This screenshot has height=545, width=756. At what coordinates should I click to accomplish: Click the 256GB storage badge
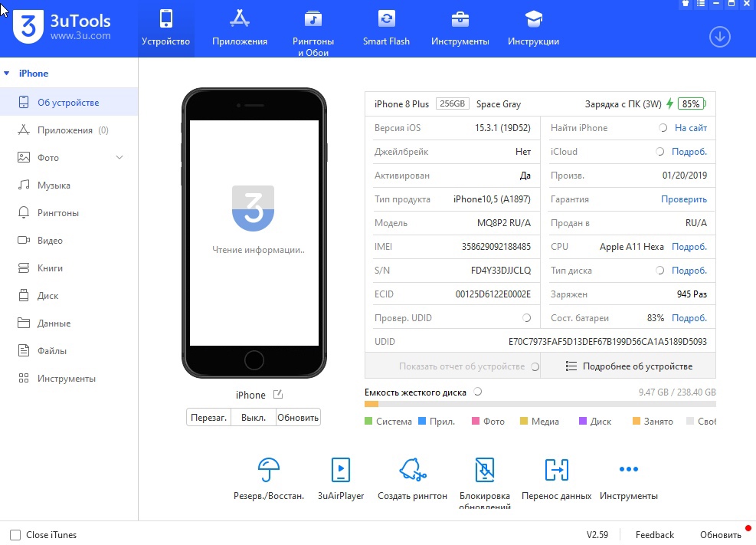pyautogui.click(x=452, y=103)
